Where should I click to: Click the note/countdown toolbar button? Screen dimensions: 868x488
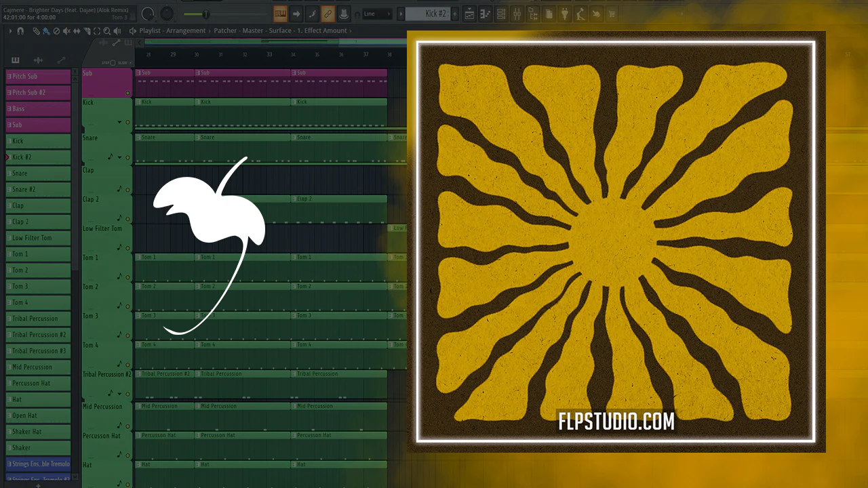point(312,14)
